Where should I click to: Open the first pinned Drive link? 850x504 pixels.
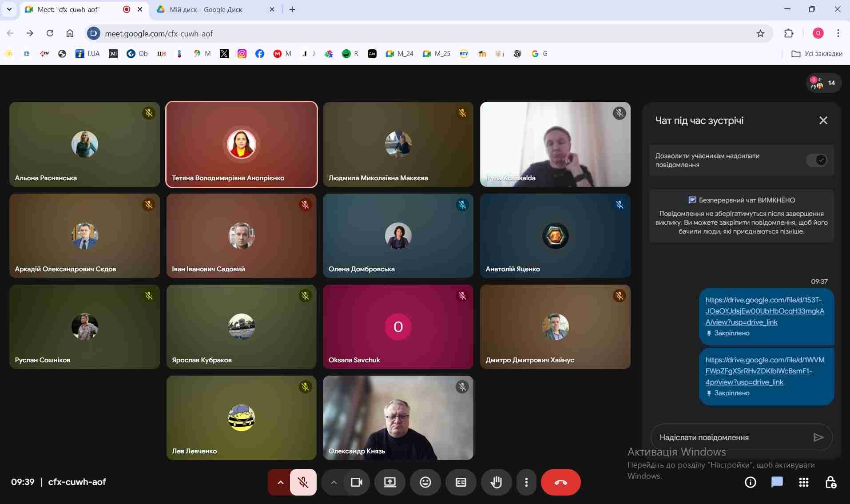click(764, 311)
